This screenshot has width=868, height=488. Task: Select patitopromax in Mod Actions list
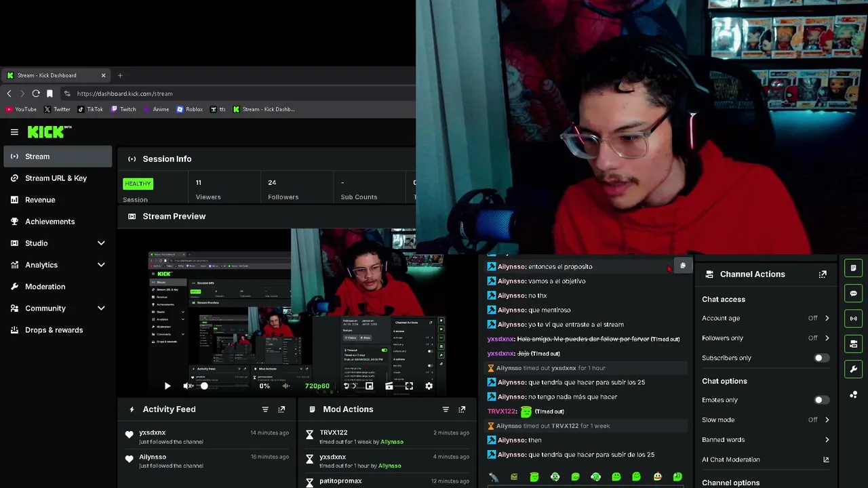(x=340, y=481)
